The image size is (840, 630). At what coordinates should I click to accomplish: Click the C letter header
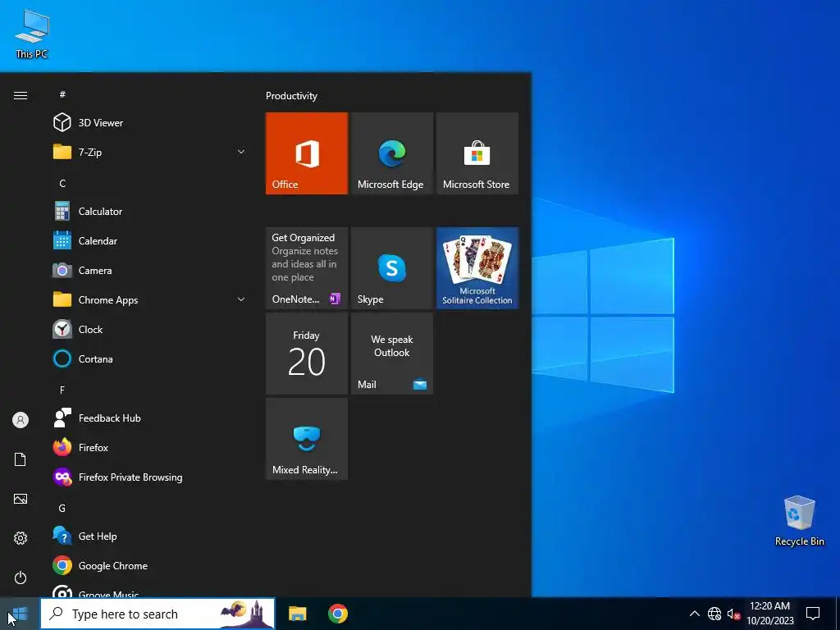pos(62,183)
